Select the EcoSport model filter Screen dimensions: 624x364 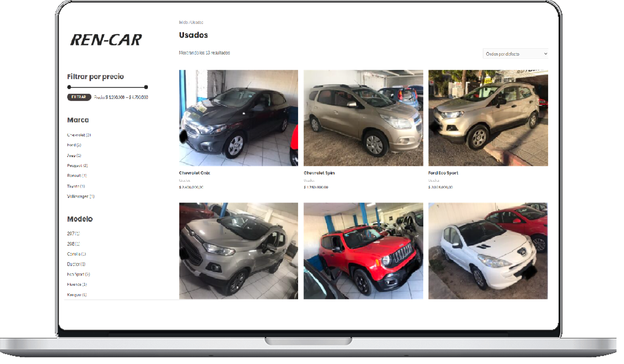pyautogui.click(x=76, y=274)
